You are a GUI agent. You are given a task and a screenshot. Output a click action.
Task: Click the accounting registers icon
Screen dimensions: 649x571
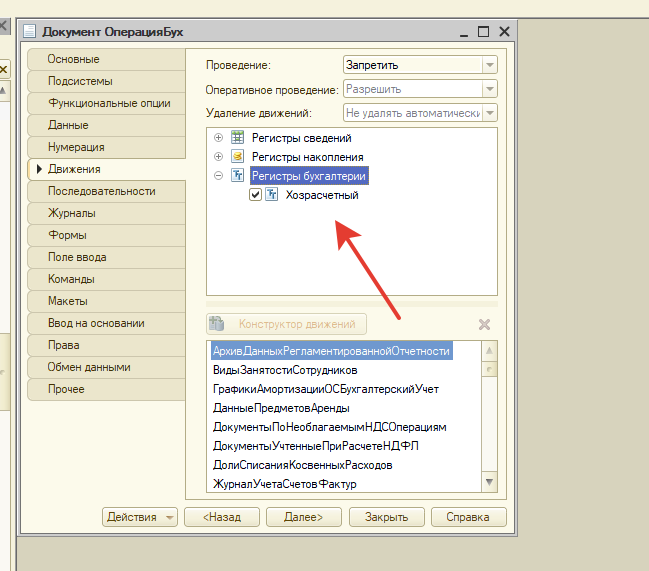pos(237,175)
